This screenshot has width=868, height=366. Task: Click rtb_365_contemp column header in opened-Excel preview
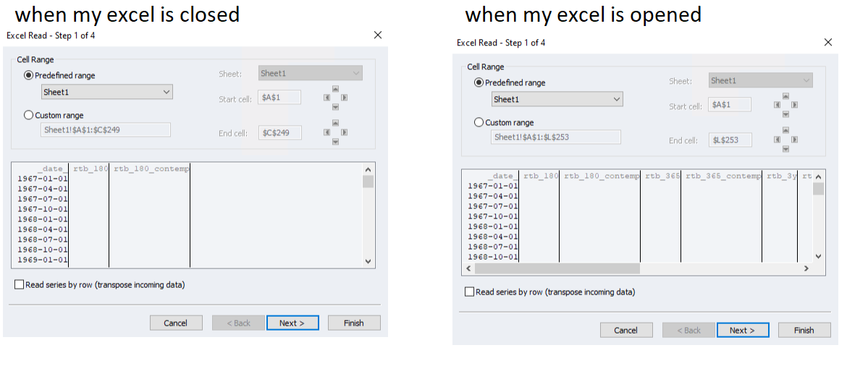pos(723,176)
